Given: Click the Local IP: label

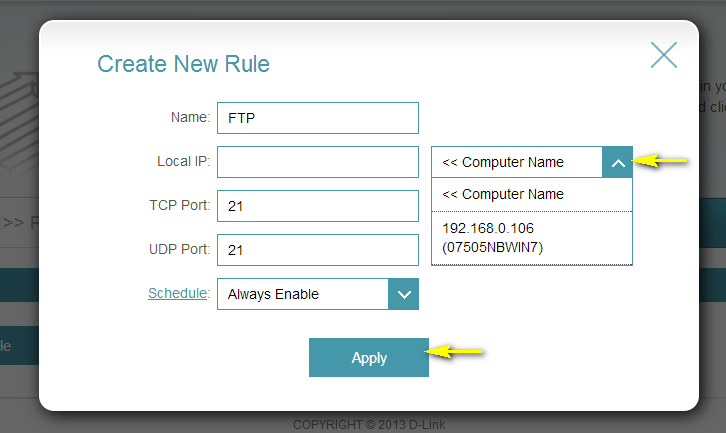Looking at the screenshot, I should [183, 161].
